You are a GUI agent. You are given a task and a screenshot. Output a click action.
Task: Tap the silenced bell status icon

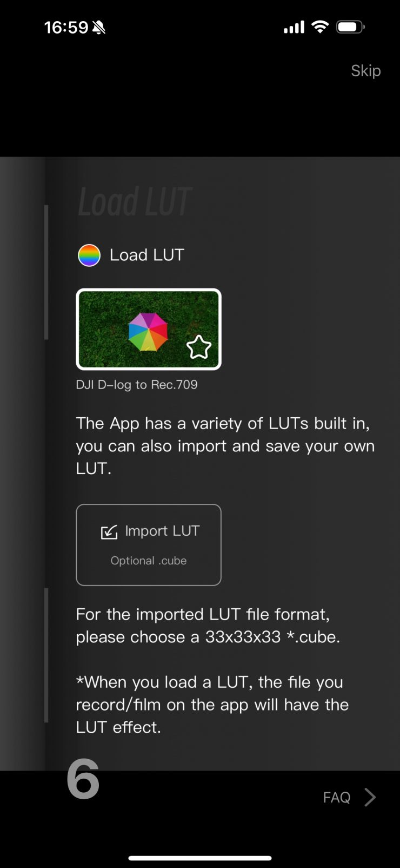click(99, 28)
